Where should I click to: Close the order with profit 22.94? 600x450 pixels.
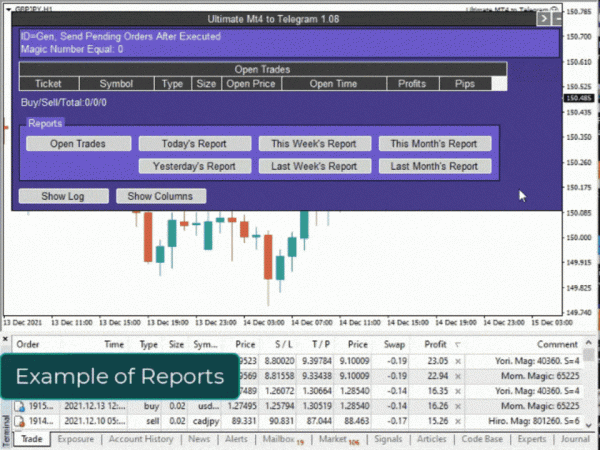[x=458, y=376]
